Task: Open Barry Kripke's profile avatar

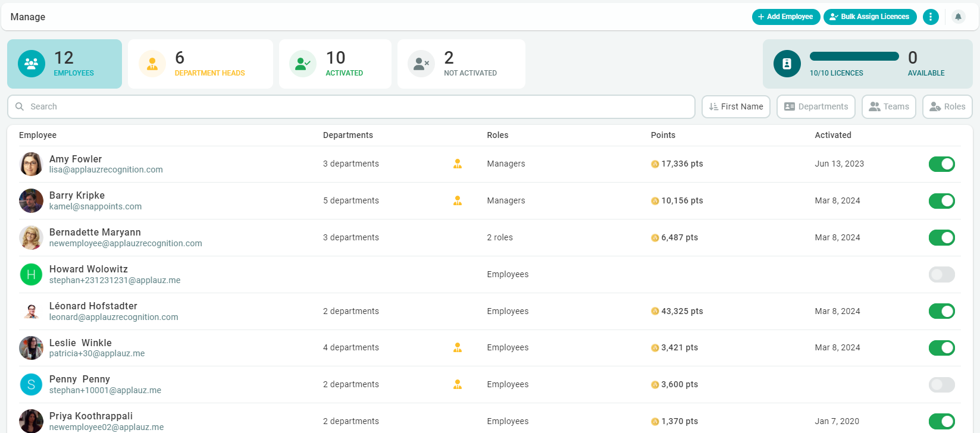Action: coord(31,201)
